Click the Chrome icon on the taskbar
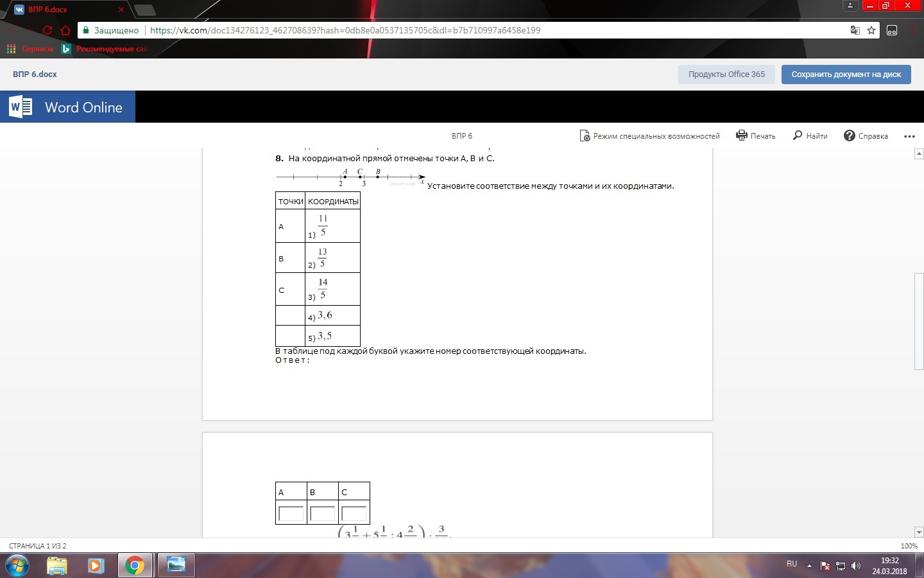This screenshot has width=924, height=578. pyautogui.click(x=135, y=566)
